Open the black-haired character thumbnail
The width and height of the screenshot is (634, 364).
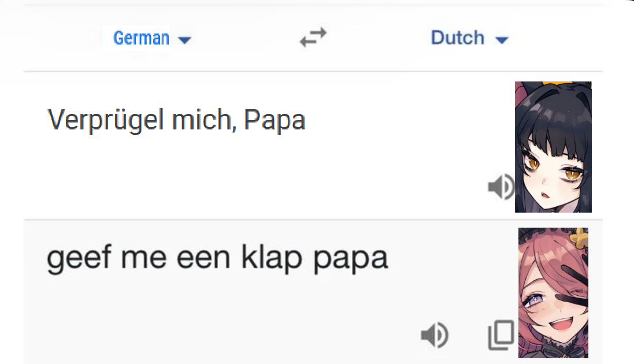coord(553,147)
